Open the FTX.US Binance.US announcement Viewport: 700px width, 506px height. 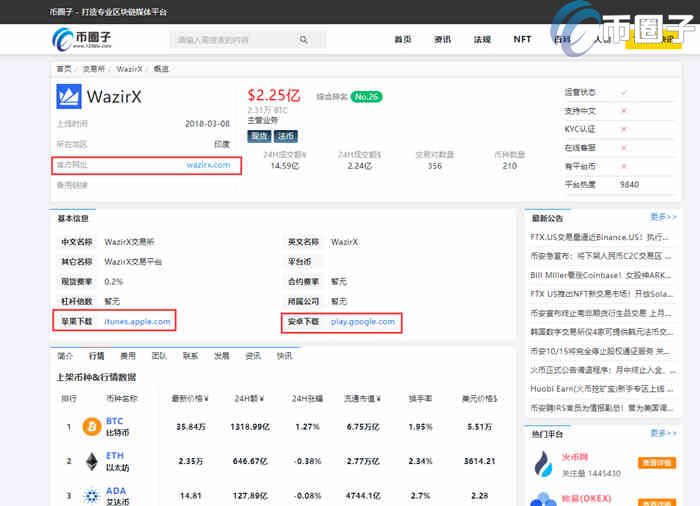[599, 237]
